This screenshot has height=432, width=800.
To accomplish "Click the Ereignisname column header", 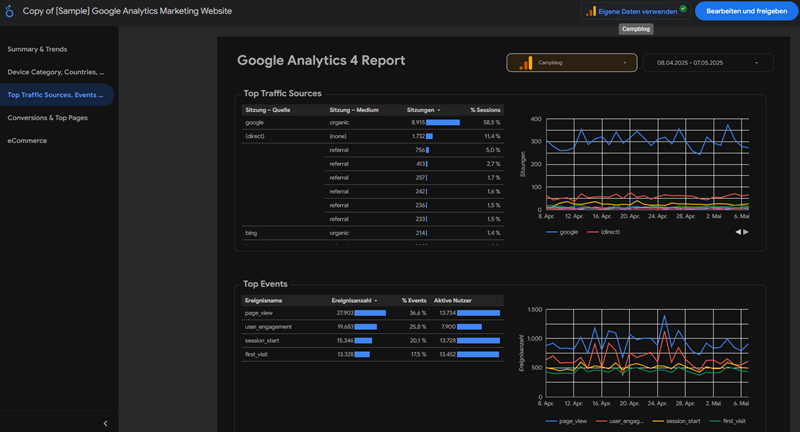I will pyautogui.click(x=263, y=300).
